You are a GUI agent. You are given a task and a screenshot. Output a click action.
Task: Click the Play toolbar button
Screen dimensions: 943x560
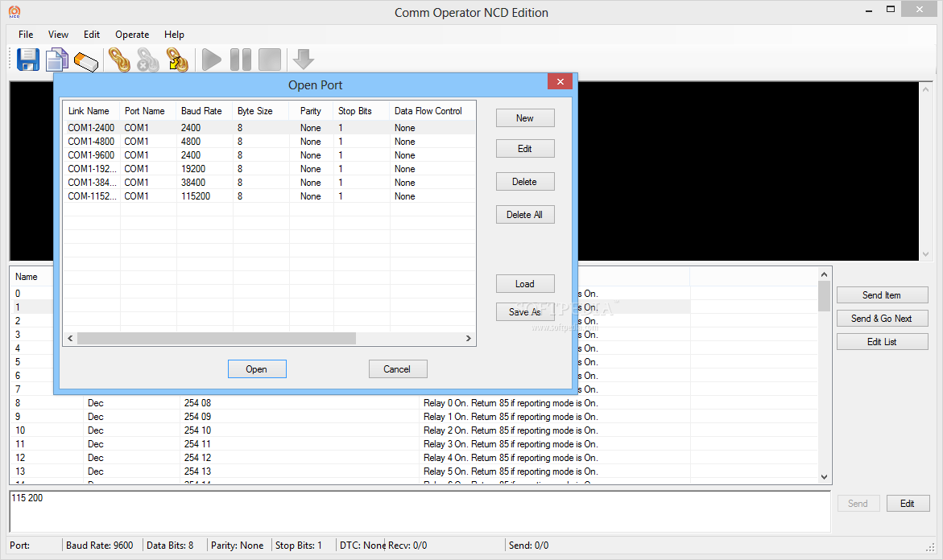click(211, 60)
